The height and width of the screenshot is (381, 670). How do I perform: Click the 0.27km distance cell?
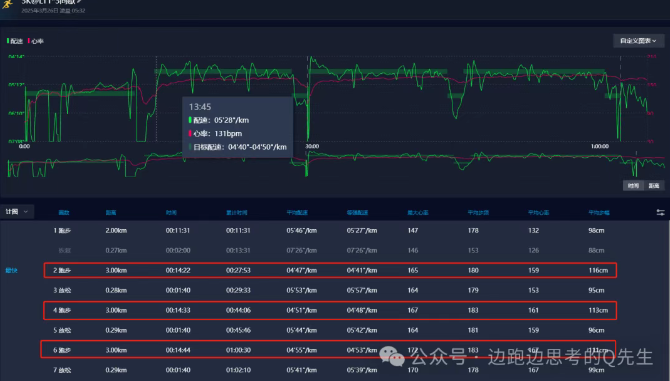[116, 250]
